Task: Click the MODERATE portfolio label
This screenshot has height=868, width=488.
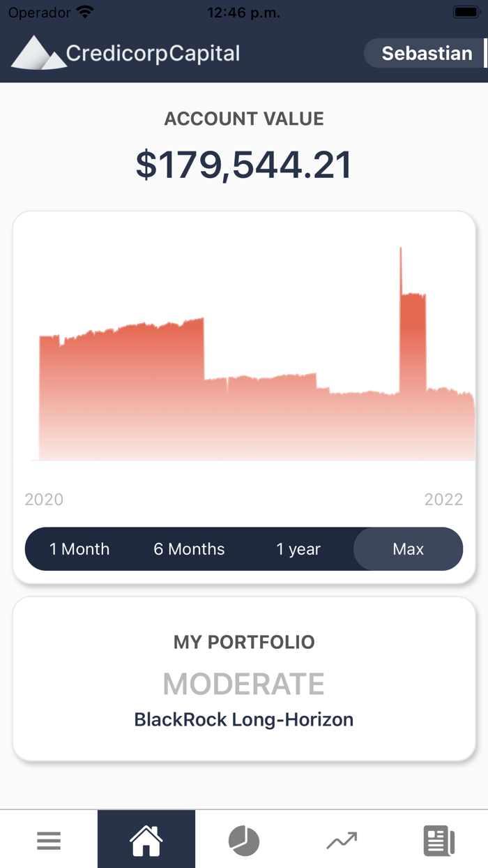Action: (243, 684)
